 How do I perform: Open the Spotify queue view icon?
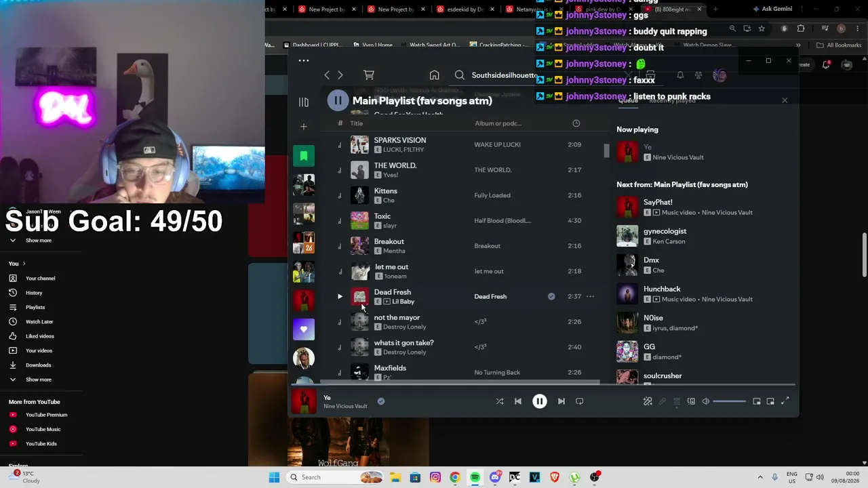point(677,402)
